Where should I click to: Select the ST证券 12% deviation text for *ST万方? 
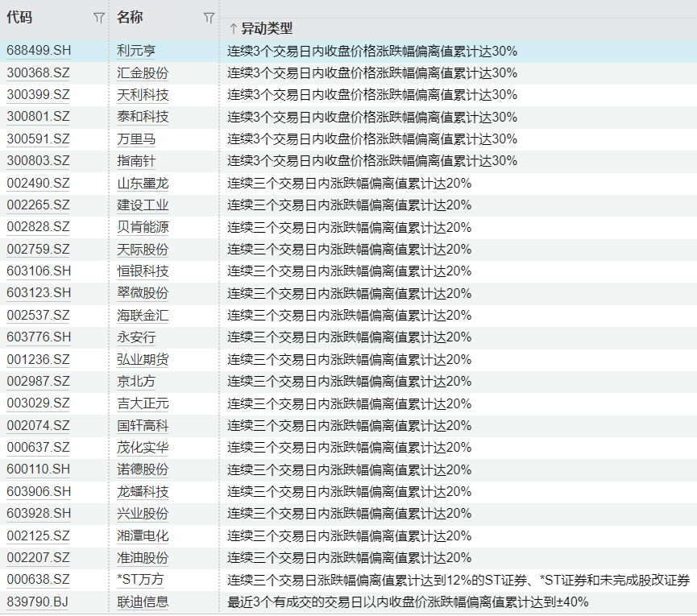[x=458, y=580]
